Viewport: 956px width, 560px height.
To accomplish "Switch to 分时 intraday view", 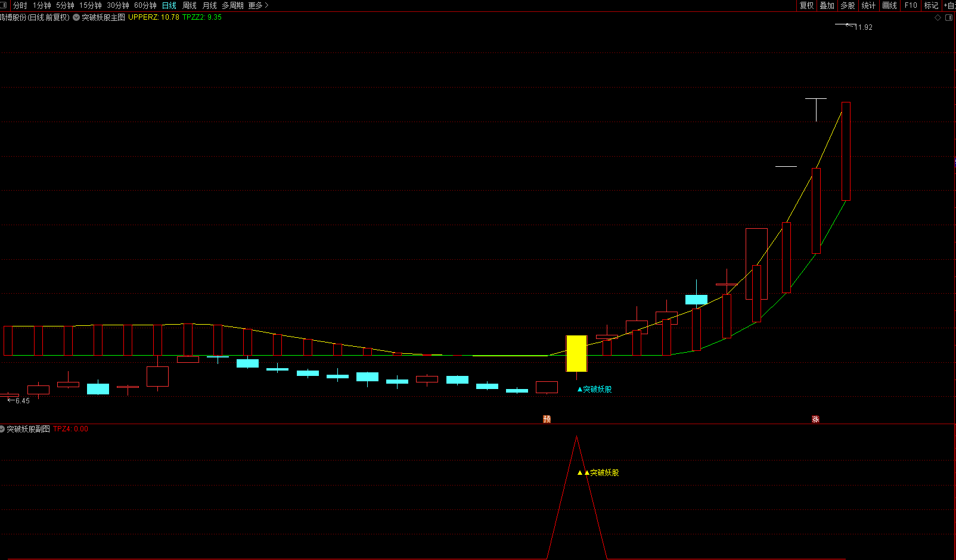I will 20,5.
